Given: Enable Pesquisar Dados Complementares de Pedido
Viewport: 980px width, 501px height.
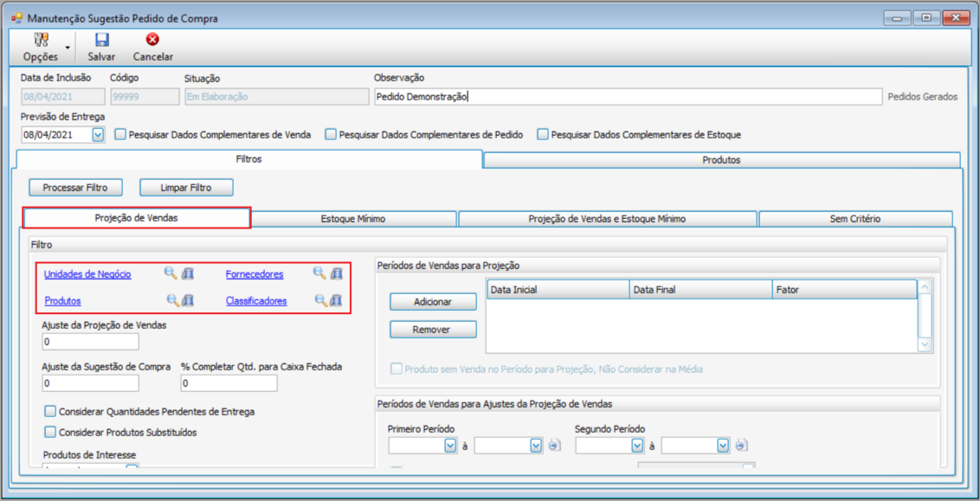Looking at the screenshot, I should (x=332, y=134).
